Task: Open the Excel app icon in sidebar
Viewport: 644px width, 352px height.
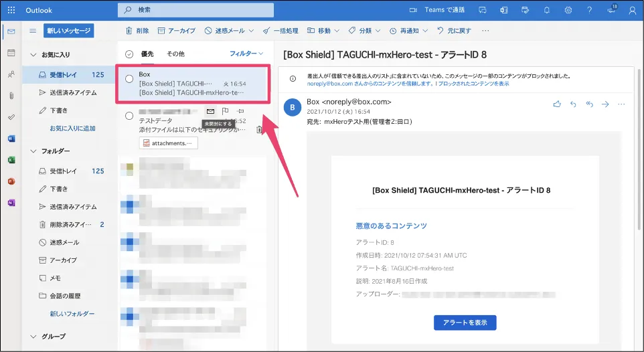Action: point(11,160)
